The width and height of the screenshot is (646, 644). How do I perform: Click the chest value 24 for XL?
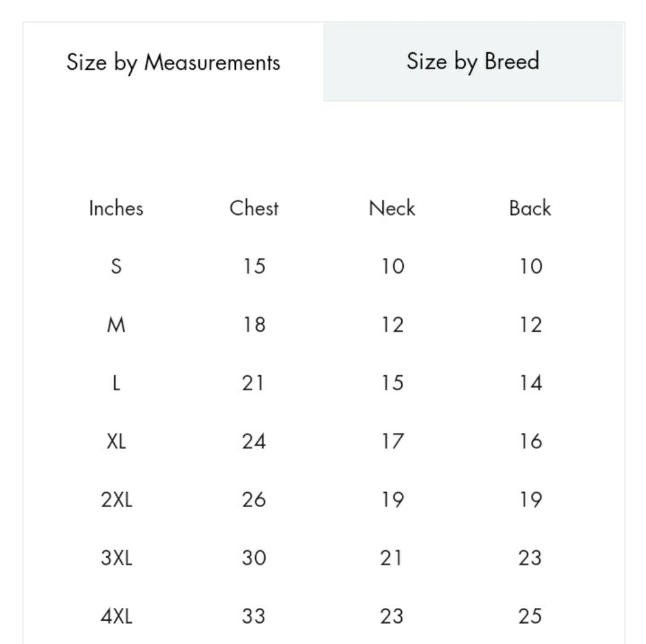pyautogui.click(x=254, y=442)
